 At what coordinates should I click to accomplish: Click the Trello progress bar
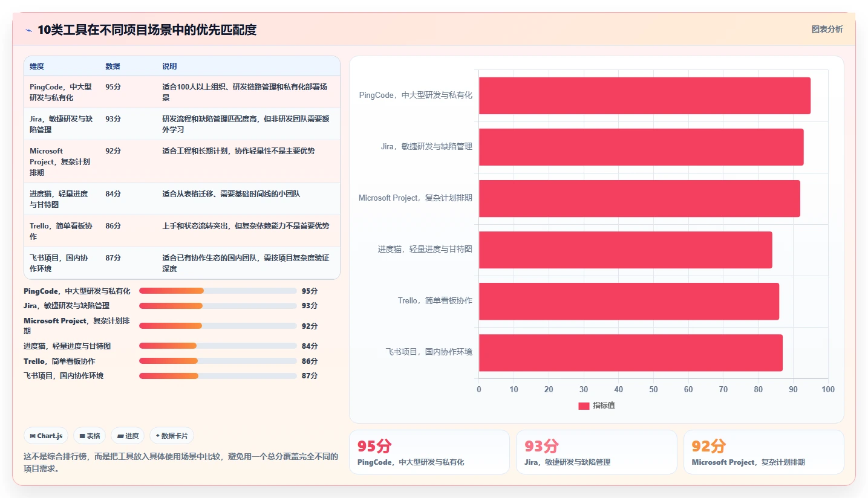218,361
